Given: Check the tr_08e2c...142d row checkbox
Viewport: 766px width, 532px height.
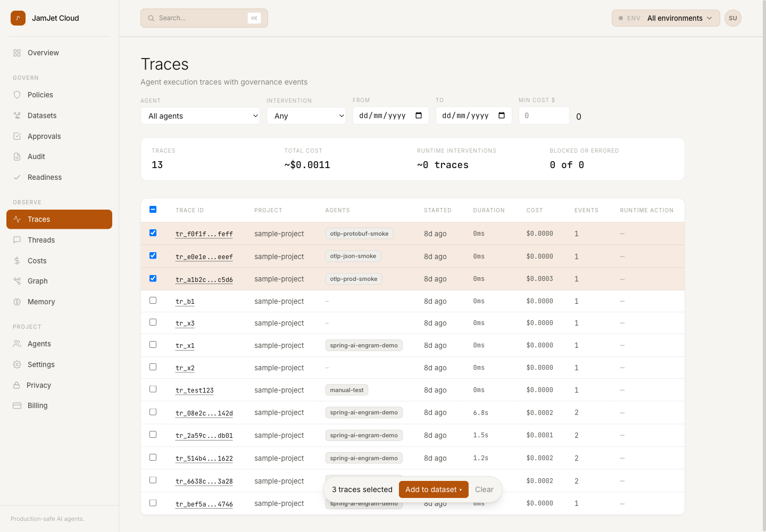Looking at the screenshot, I should coord(153,412).
